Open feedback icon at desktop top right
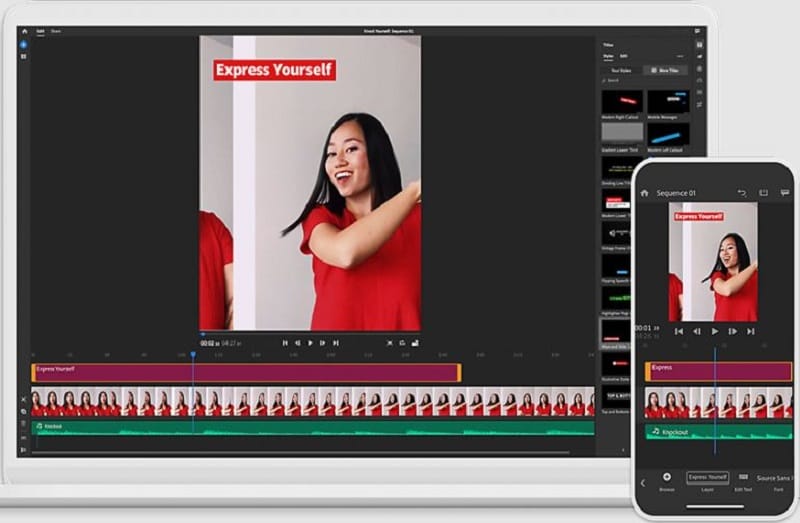Screen dimensions: 800x523 click(x=697, y=32)
